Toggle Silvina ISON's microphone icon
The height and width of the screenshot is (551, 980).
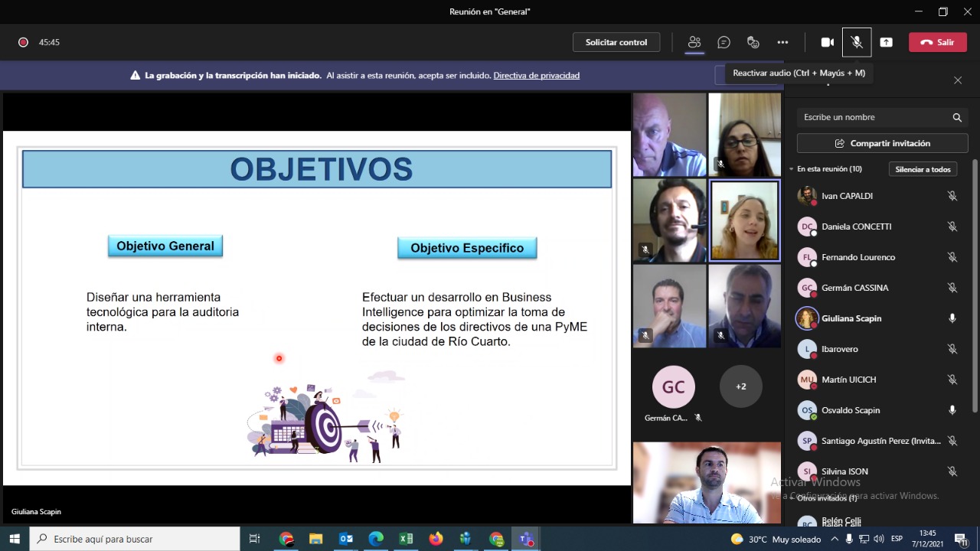952,471
